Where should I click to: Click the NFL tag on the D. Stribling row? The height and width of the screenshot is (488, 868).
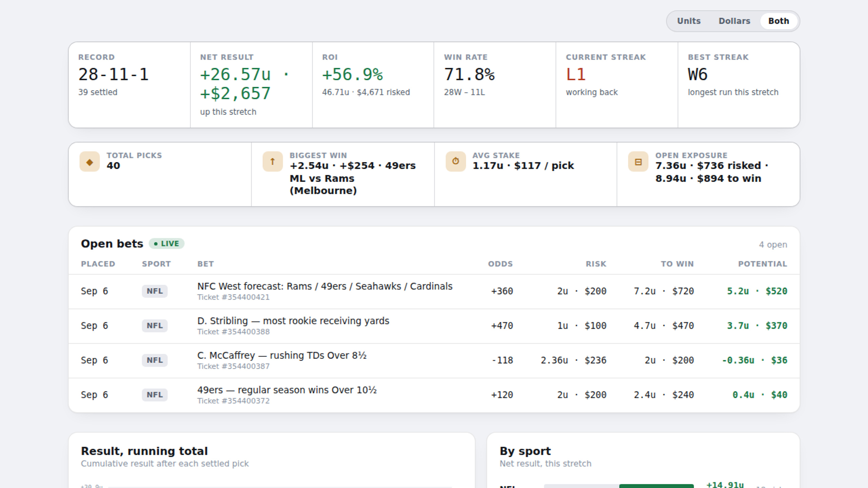(155, 326)
